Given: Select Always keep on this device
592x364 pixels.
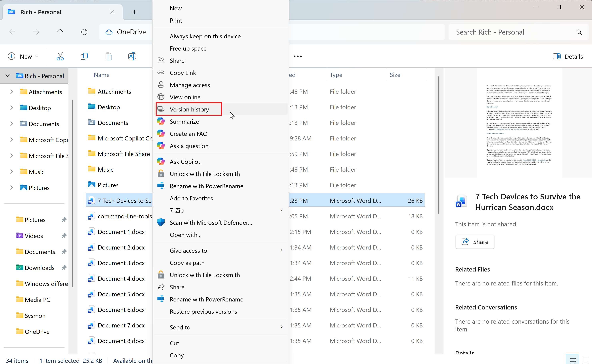Looking at the screenshot, I should click(x=221, y=36).
